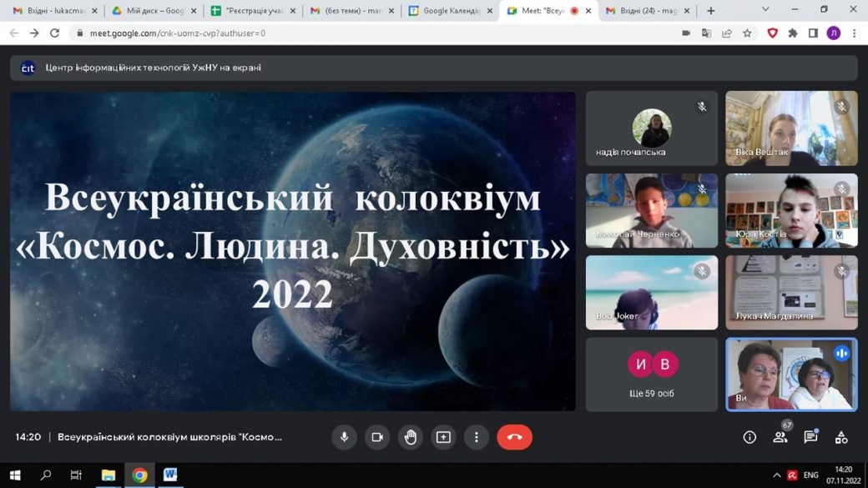Open the chat with everyone panel

[810, 437]
